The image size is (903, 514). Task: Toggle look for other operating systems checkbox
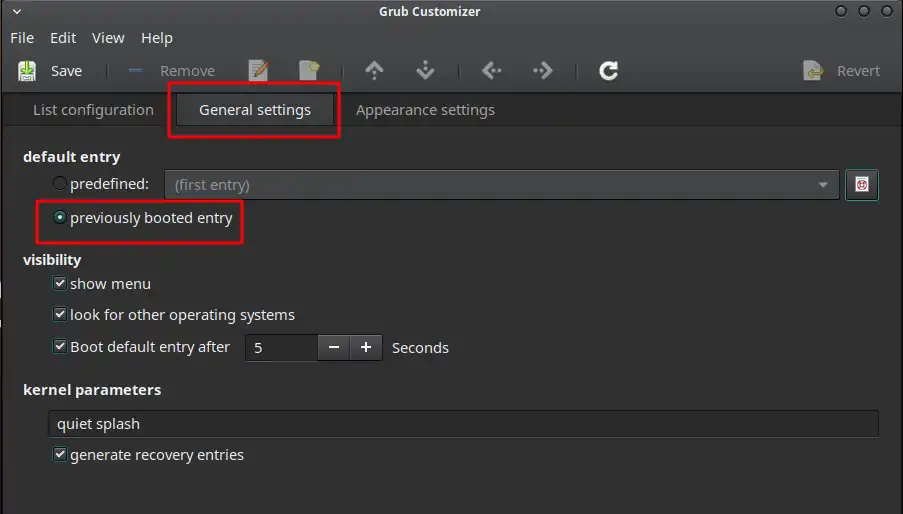[x=59, y=314]
